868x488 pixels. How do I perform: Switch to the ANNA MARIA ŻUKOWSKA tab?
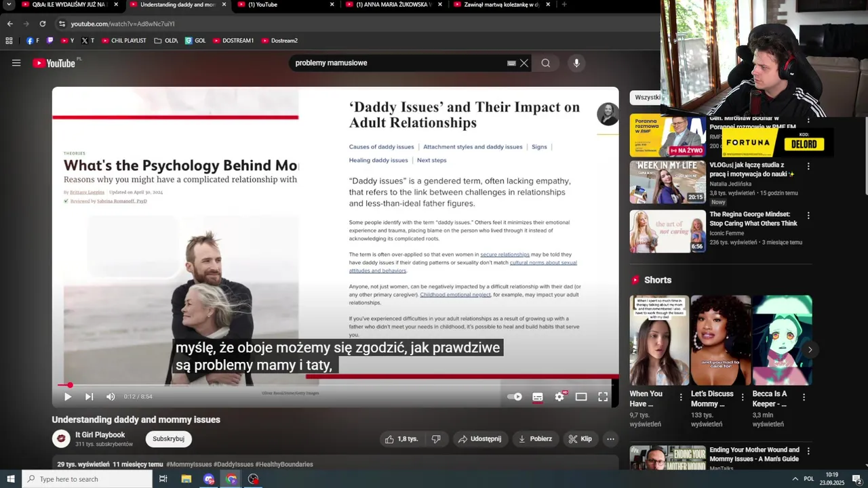pos(393,5)
